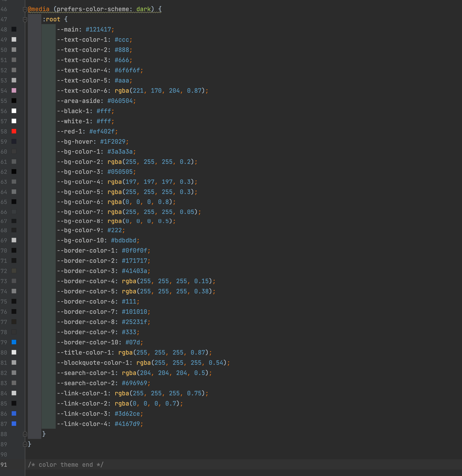Click the #ef402f hex value
Viewport: 462px width, 476px height.
tap(102, 131)
